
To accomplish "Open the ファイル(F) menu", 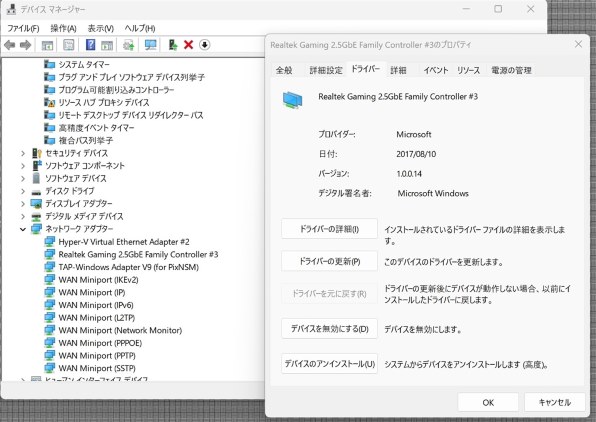I will tap(23, 28).
